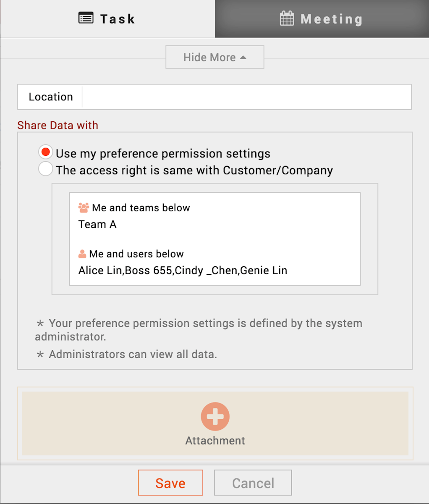429x504 pixels.
Task: Click the Save button
Action: pyautogui.click(x=170, y=483)
